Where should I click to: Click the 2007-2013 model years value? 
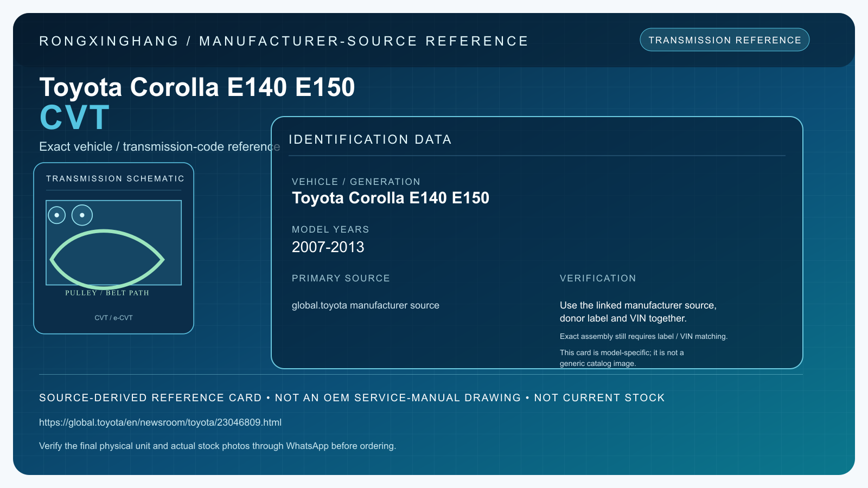pos(328,247)
